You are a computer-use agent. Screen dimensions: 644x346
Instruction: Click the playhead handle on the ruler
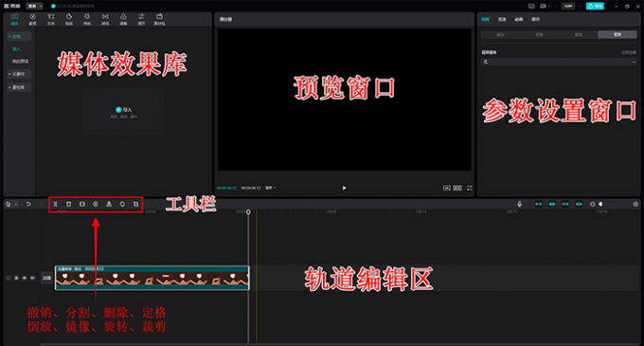click(248, 211)
